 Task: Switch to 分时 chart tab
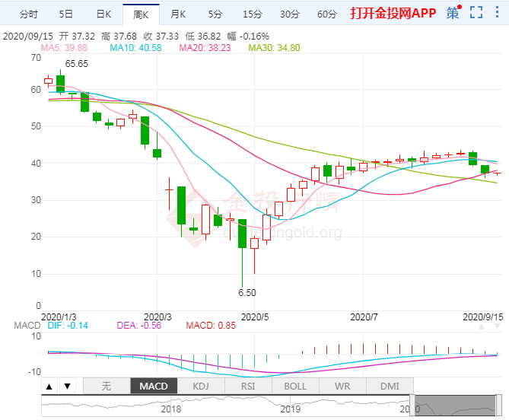point(29,14)
